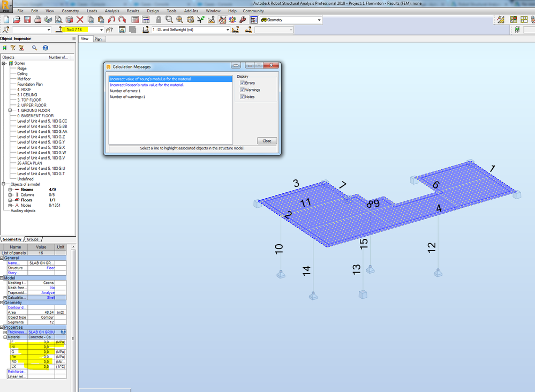Image resolution: width=535 pixels, height=392 pixels.
Task: Uncheck the Warnings display checkbox
Action: tap(242, 90)
